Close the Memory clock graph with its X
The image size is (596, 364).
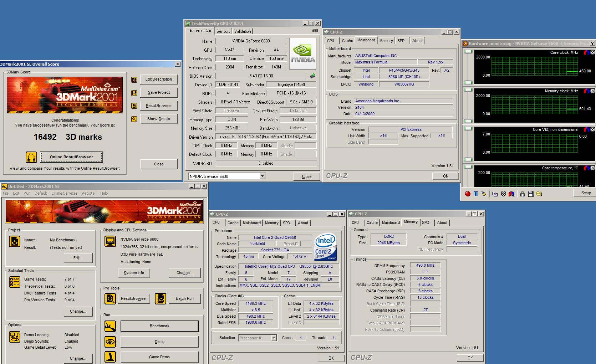pos(592,91)
